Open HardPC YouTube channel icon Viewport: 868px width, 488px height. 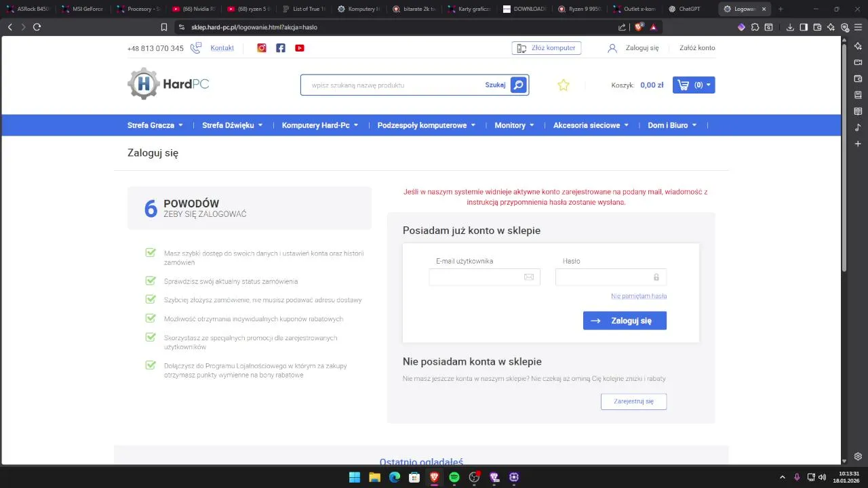pyautogui.click(x=300, y=48)
